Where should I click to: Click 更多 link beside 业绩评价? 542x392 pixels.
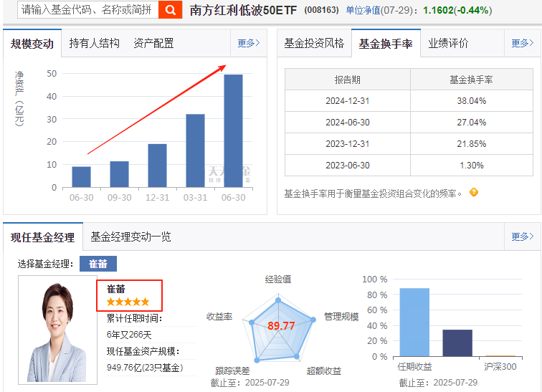click(523, 43)
